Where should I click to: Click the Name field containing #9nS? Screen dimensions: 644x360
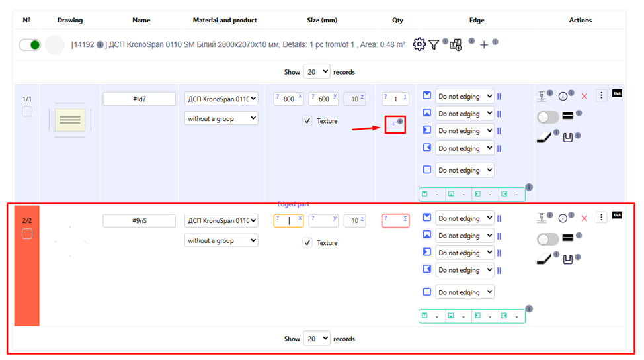tap(139, 221)
